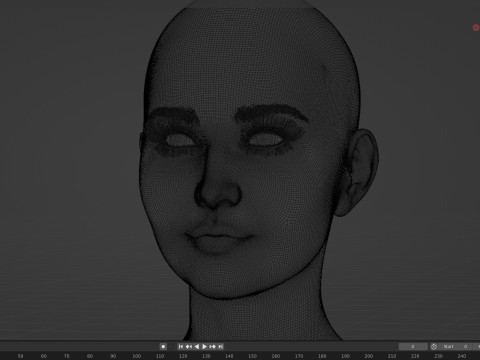Viewport: 480px width, 360px height.
Task: Click the model's lips in viewport
Action: point(218,239)
